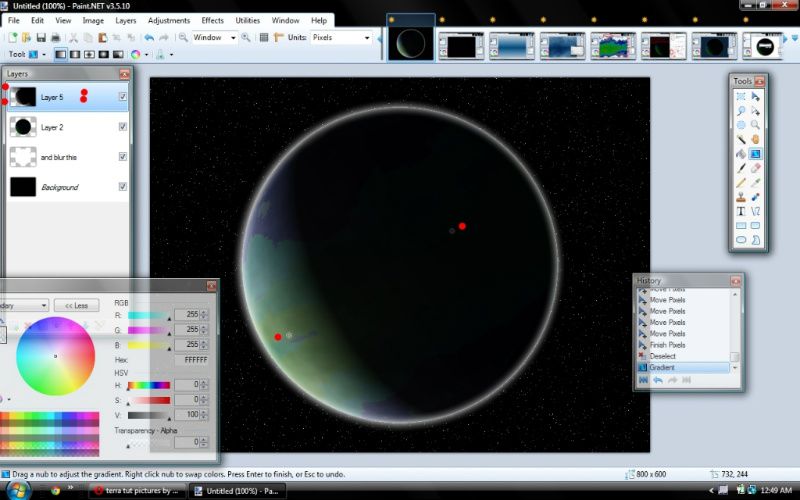Toggle the pixel grid icon
This screenshot has width=800, height=500.
click(x=264, y=38)
